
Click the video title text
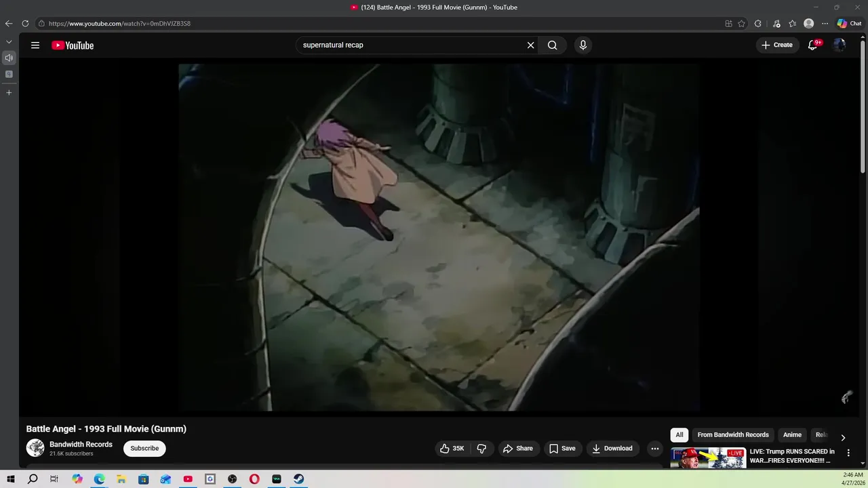tap(106, 429)
